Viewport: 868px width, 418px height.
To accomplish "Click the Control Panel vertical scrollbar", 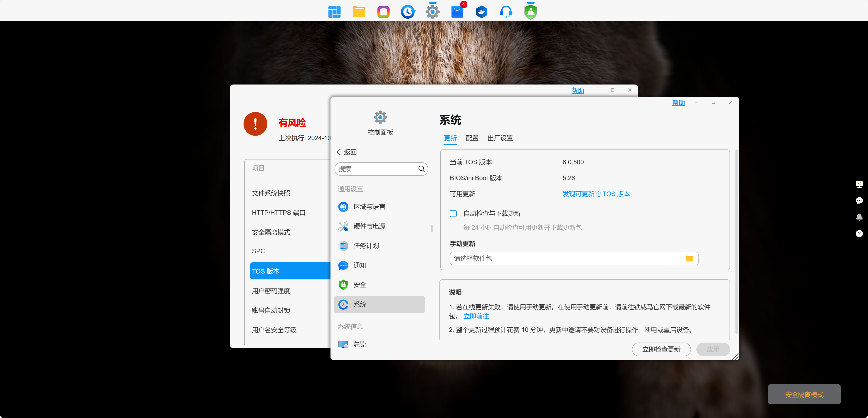I will pos(737,241).
